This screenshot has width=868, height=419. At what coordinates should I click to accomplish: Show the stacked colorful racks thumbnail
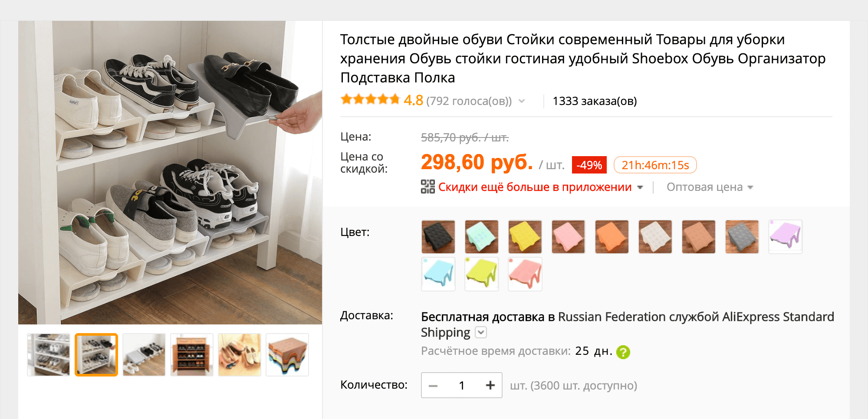(287, 355)
